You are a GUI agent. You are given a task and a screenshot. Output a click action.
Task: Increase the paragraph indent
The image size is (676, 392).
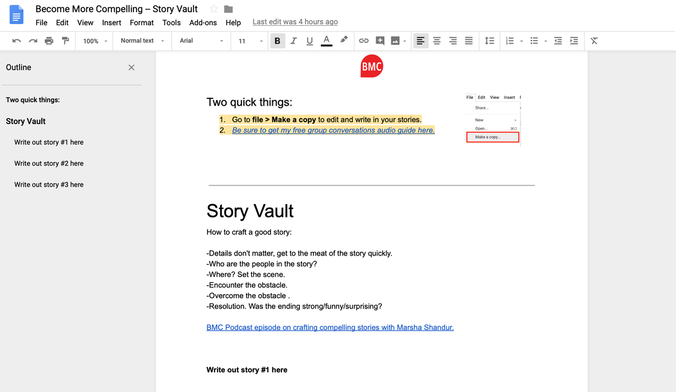point(574,41)
